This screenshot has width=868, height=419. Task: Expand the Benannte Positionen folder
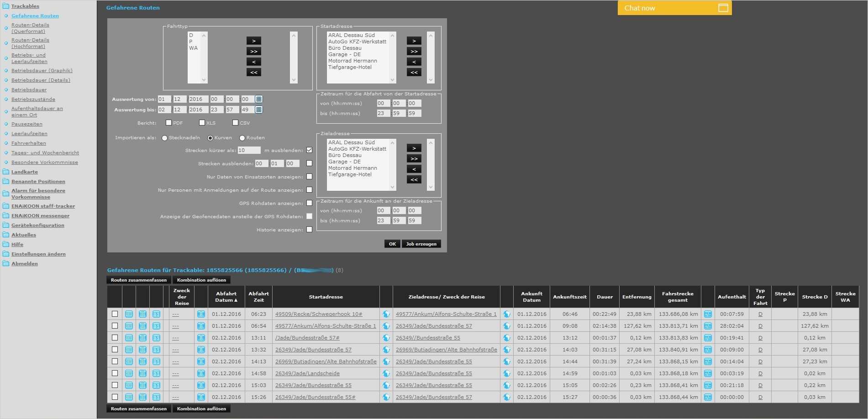(38, 181)
